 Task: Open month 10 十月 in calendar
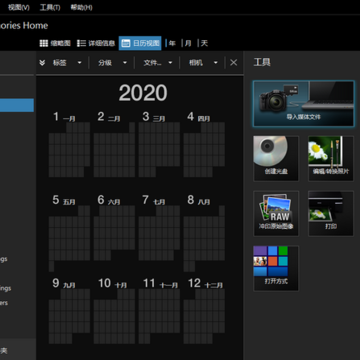pos(114,311)
